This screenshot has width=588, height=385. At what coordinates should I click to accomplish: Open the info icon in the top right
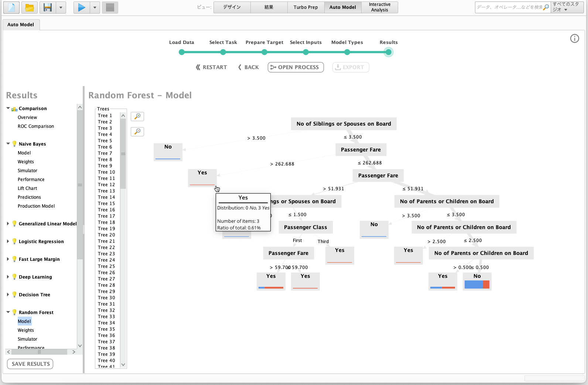(575, 38)
